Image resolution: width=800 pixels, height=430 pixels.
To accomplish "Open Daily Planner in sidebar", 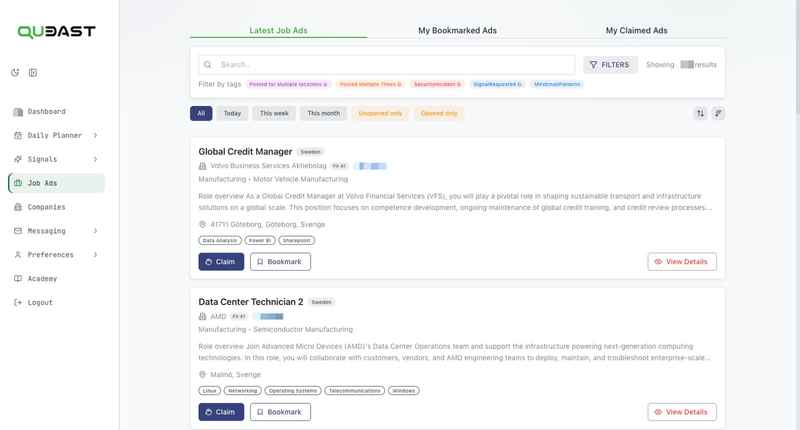I will (56, 135).
